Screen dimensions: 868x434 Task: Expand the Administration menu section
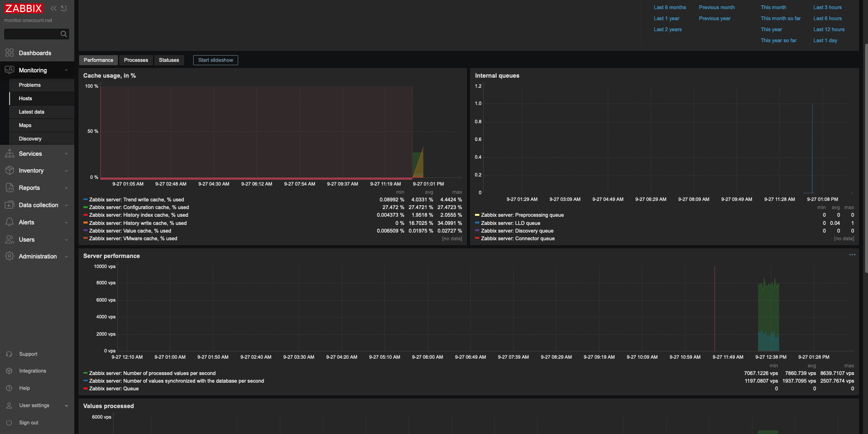tap(37, 257)
